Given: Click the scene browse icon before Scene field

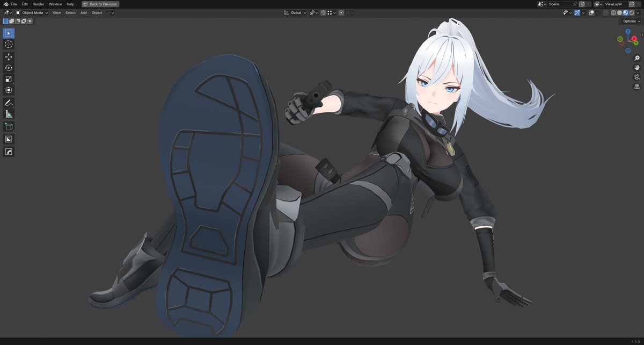Looking at the screenshot, I should [x=541, y=4].
